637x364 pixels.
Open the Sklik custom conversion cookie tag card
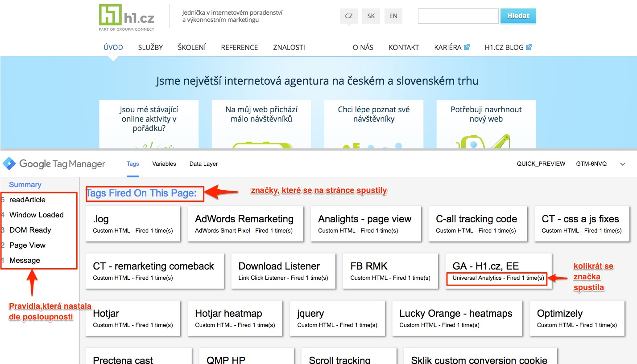pyautogui.click(x=480, y=356)
